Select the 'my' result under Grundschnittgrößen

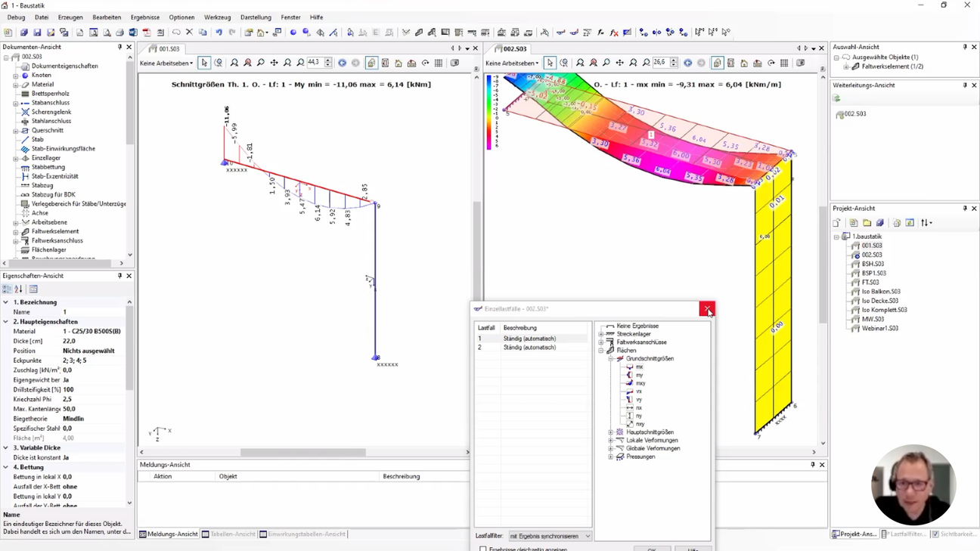tap(639, 375)
